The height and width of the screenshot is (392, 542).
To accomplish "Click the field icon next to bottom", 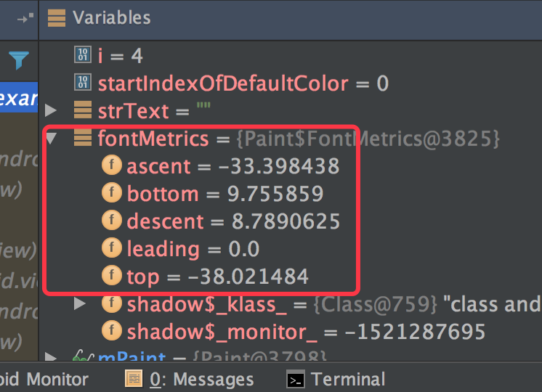I will tap(111, 193).
